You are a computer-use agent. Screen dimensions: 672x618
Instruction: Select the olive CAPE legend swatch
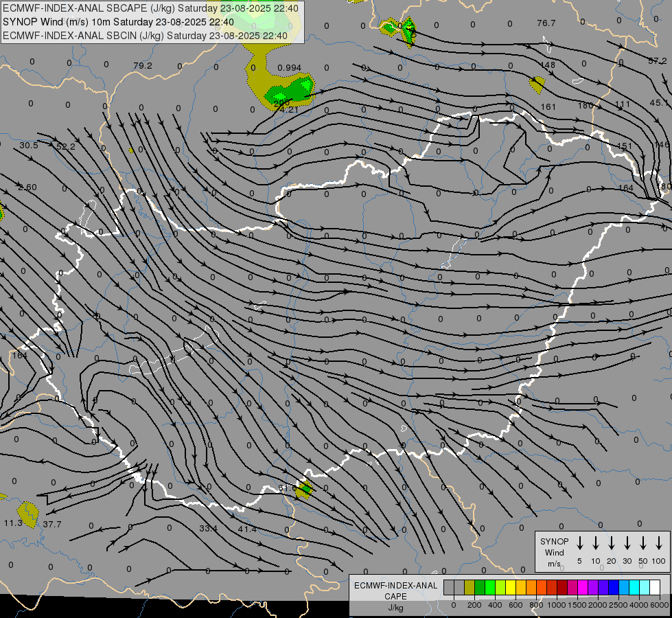pos(470,588)
